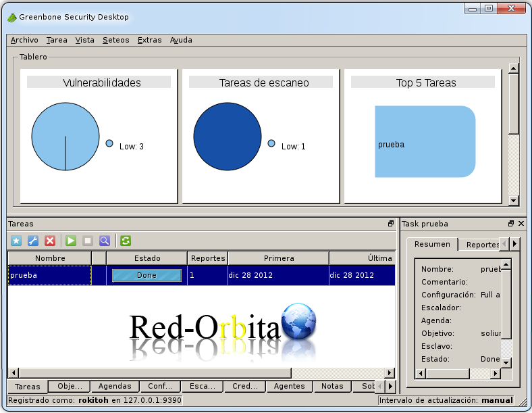Select the Resumen tab
Image resolution: width=532 pixels, height=413 pixels.
pos(432,244)
